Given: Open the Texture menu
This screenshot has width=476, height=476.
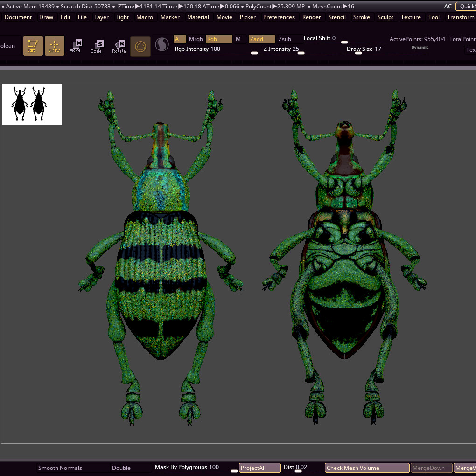Looking at the screenshot, I should click(411, 17).
